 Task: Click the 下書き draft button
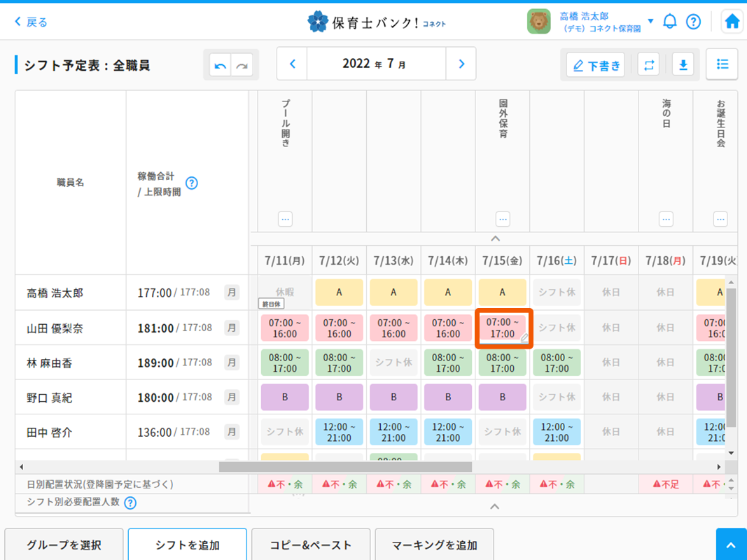click(596, 65)
